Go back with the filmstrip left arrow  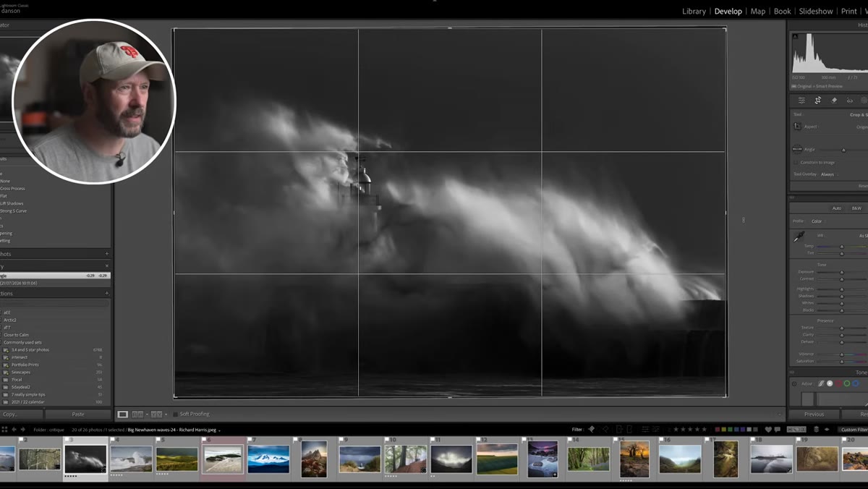tap(14, 430)
